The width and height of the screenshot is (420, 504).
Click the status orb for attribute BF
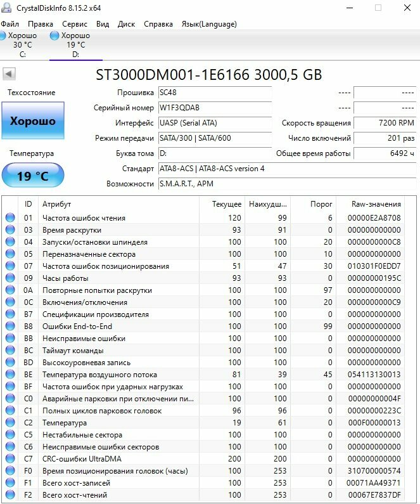click(x=10, y=386)
